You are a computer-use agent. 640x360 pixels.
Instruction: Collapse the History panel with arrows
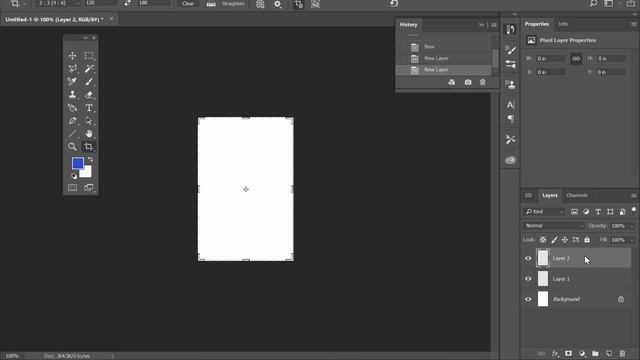click(481, 25)
